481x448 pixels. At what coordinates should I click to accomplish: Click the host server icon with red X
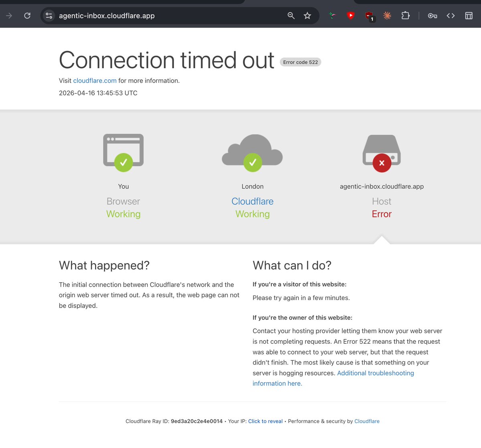(382, 153)
